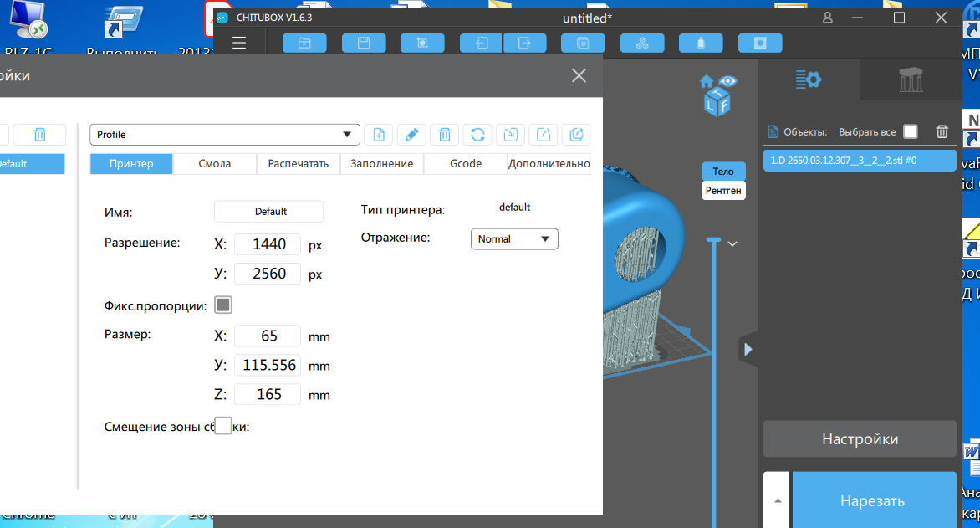Add new profile icon
This screenshot has width=980, height=528.
point(379,135)
